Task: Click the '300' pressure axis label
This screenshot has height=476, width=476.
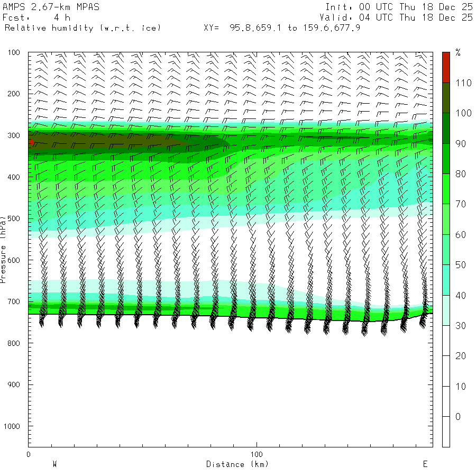Action: coord(14,135)
